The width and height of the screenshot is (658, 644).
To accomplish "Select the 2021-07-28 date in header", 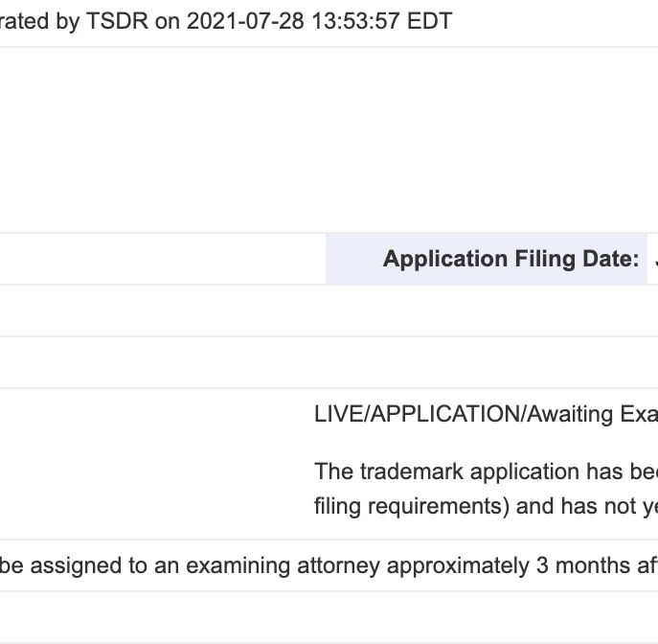I will click(245, 20).
